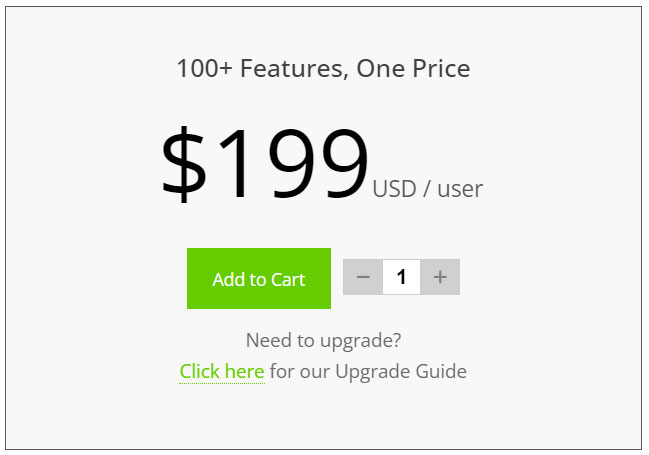Click the 100+ Features, One Price heading
The height and width of the screenshot is (455, 649).
tap(323, 69)
